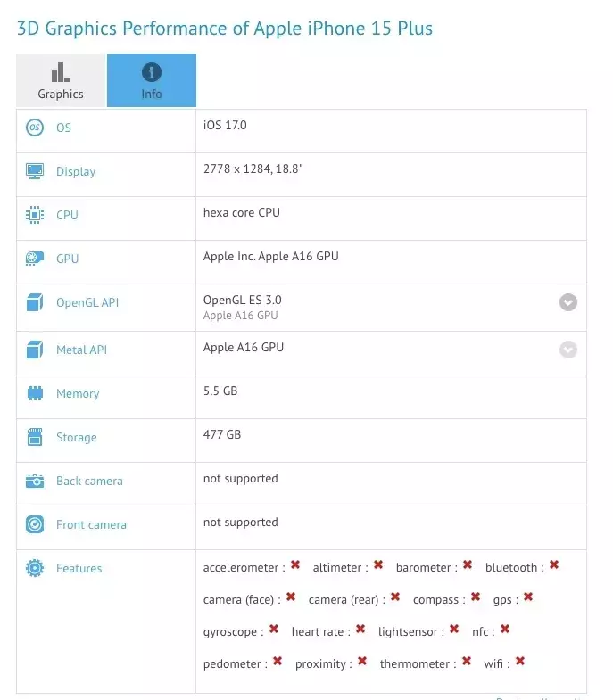
Task: Click the Apple A16 GPU Metal API value
Action: [244, 347]
